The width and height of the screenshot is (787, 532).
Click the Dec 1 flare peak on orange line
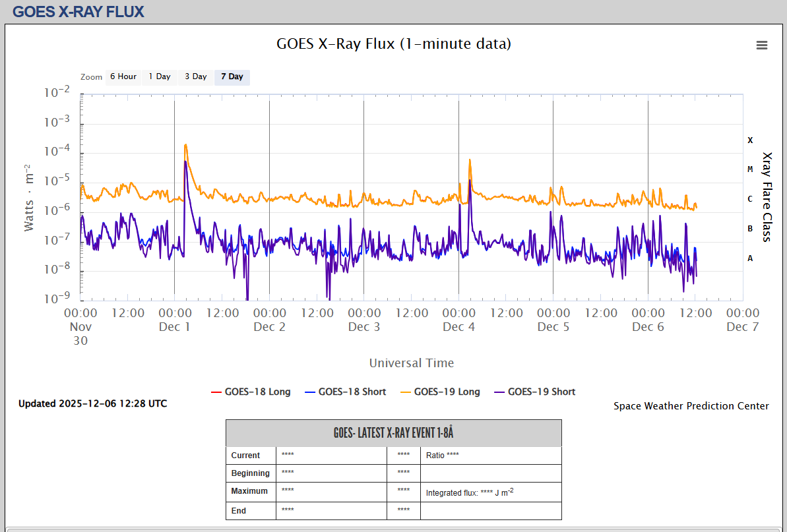[186, 145]
